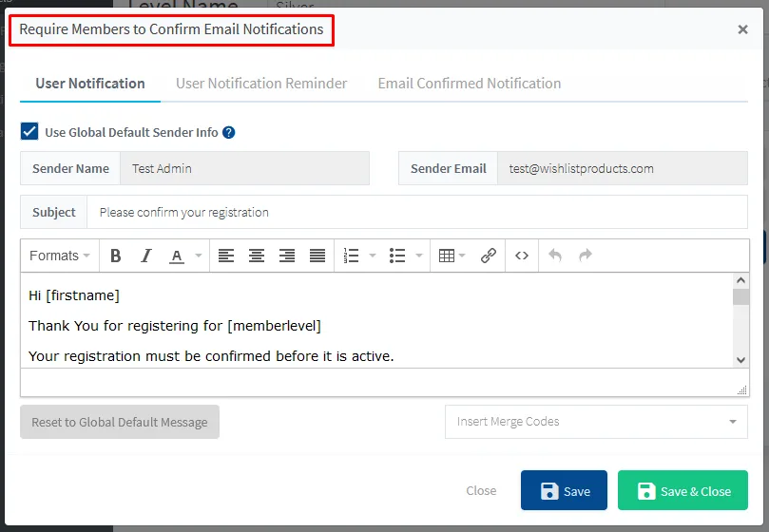Click the green Save & Close button
Image resolution: width=769 pixels, height=532 pixels.
[x=684, y=491]
